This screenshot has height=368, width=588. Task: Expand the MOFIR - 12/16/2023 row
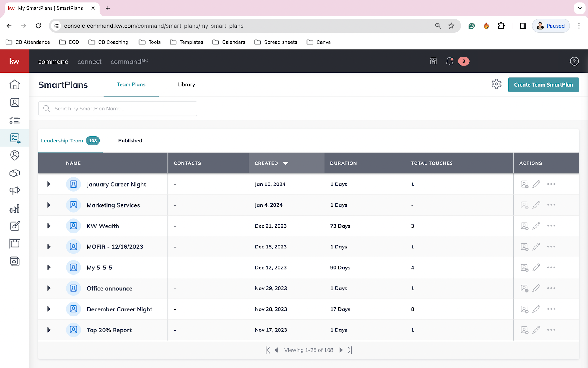coord(49,247)
